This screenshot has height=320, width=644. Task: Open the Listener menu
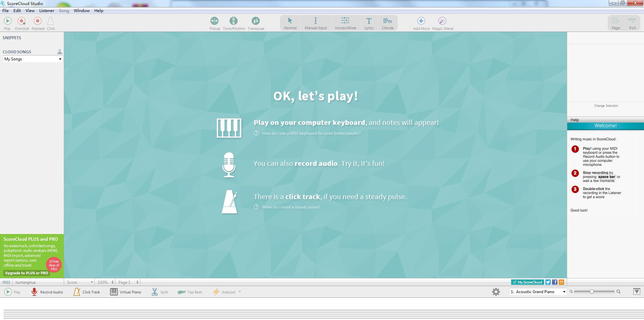pyautogui.click(x=47, y=11)
